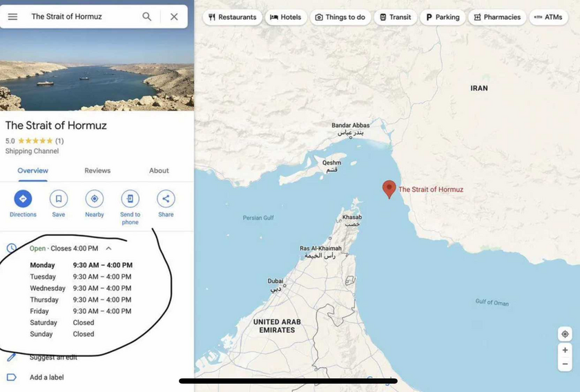Save the Strait of Hormuz place
This screenshot has height=392, width=580.
(x=59, y=199)
